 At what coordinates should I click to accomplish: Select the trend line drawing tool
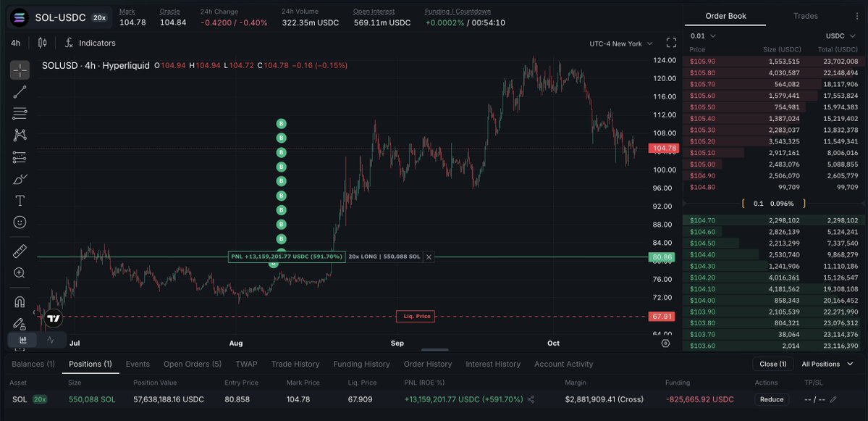click(20, 92)
